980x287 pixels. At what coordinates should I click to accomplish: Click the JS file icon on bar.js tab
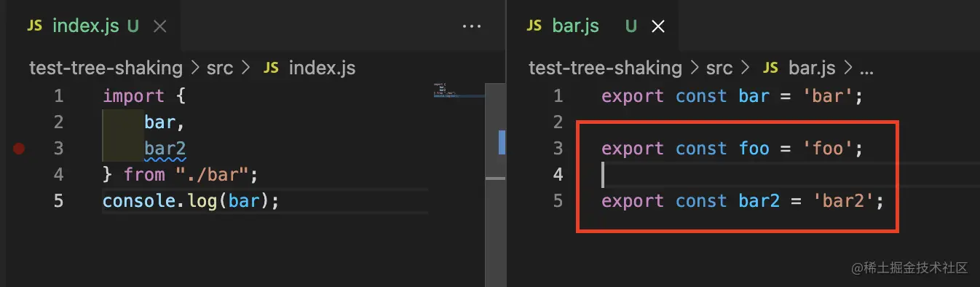tap(534, 26)
